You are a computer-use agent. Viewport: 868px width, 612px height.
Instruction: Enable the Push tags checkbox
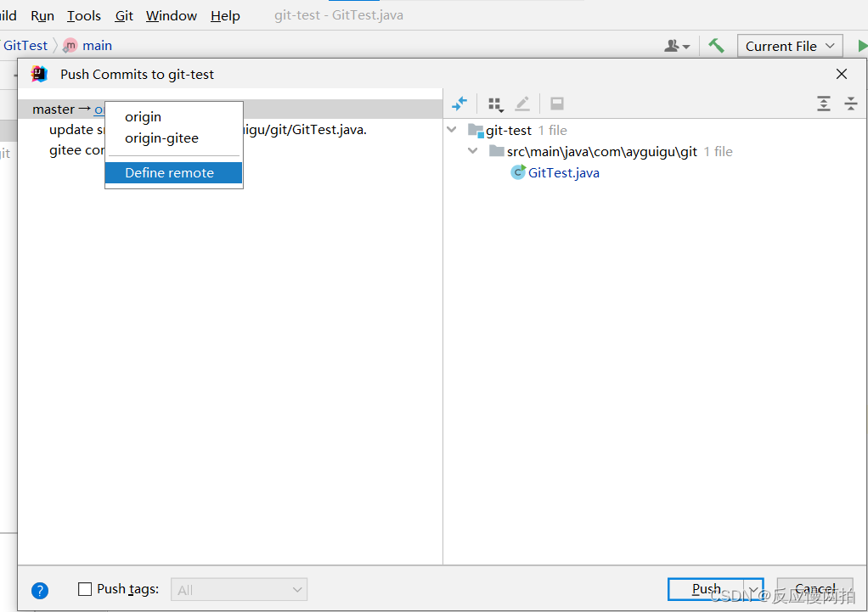click(85, 588)
